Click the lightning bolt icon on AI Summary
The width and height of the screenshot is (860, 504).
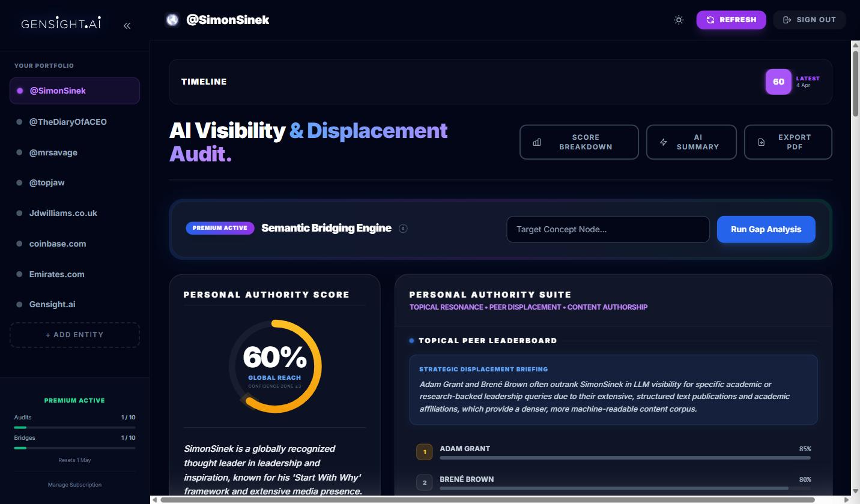click(x=663, y=142)
